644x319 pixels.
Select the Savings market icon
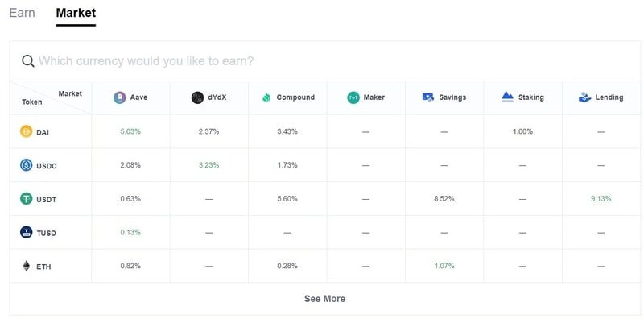428,97
